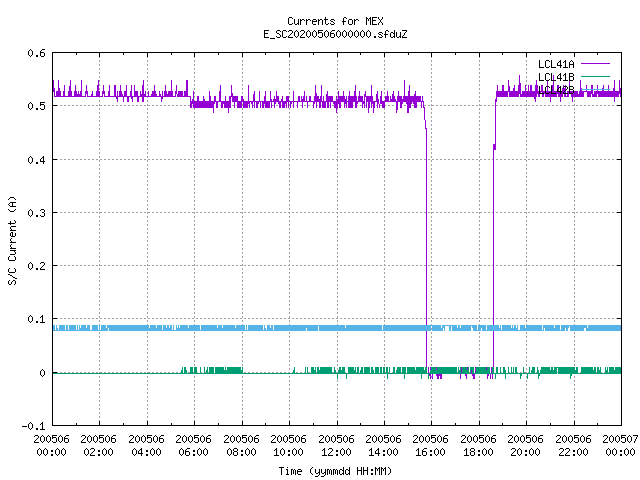The image size is (640, 480).
Task: Click the 200506 10:00 x-axis tick label
Action: 288,445
